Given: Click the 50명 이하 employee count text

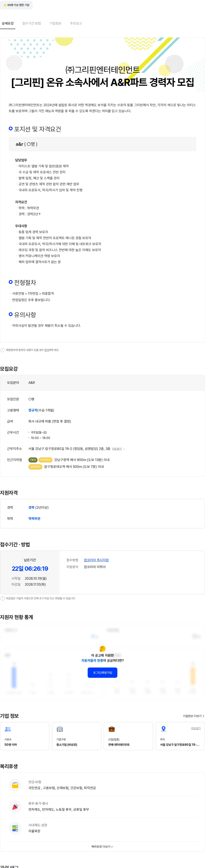Looking at the screenshot, I should pos(11,745).
